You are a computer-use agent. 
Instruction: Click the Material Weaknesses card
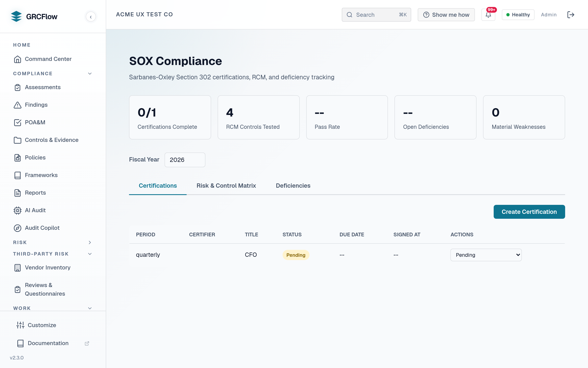524,117
